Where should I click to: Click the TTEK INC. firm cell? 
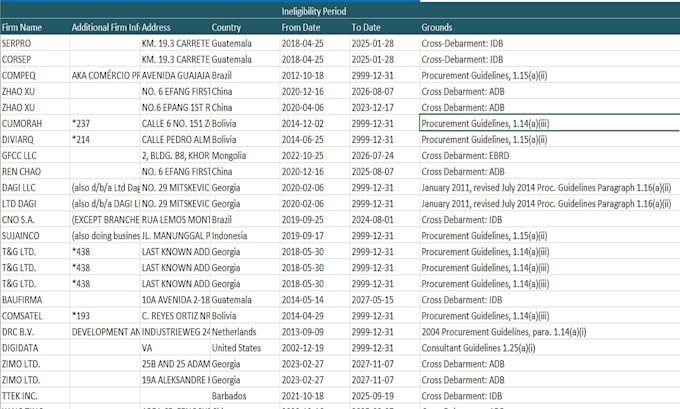pos(35,396)
